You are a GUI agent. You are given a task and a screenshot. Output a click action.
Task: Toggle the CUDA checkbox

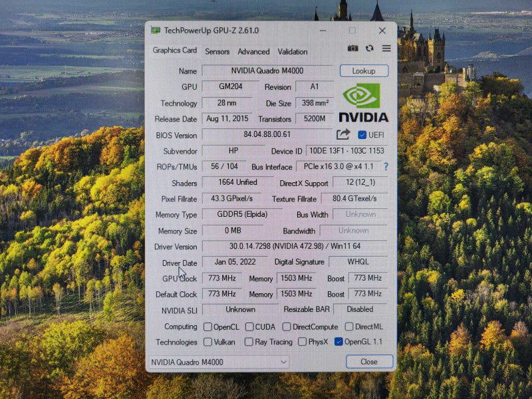(x=249, y=327)
